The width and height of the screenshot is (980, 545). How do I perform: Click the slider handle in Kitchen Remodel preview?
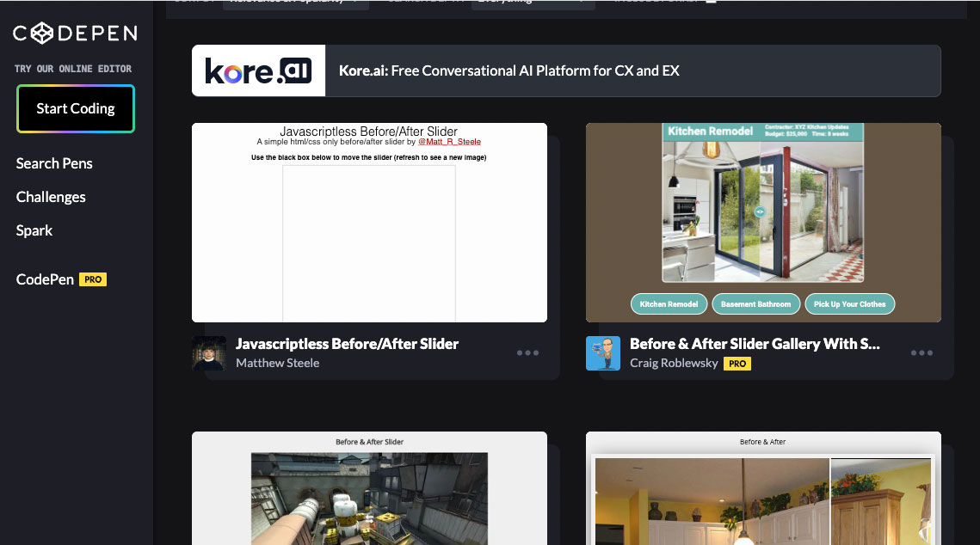[760, 211]
